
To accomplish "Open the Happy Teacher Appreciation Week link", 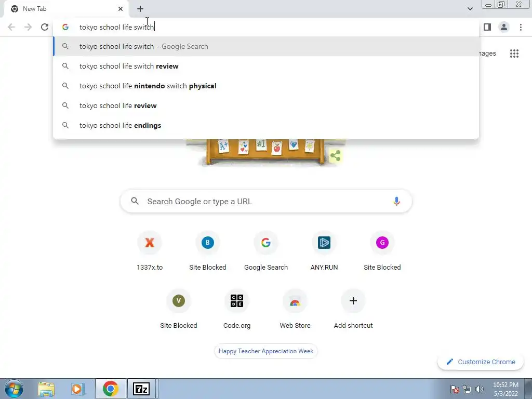I will (266, 351).
